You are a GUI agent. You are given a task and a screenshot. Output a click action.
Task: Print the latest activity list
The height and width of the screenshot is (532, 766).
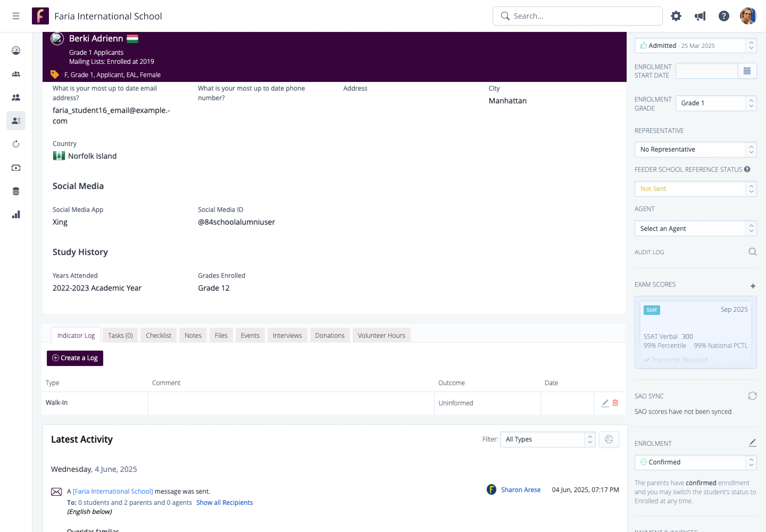[609, 439]
